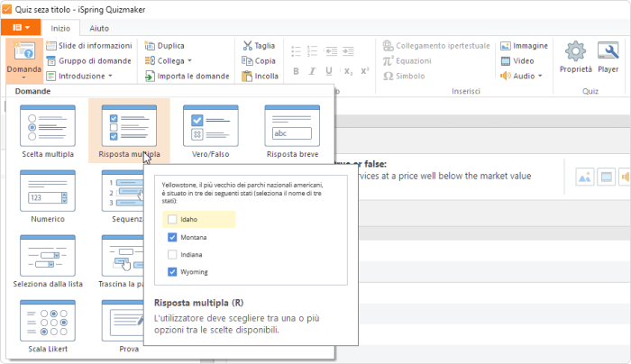This screenshot has width=631, height=364.
Task: Insert a Gruppo di domande
Action: pos(89,60)
